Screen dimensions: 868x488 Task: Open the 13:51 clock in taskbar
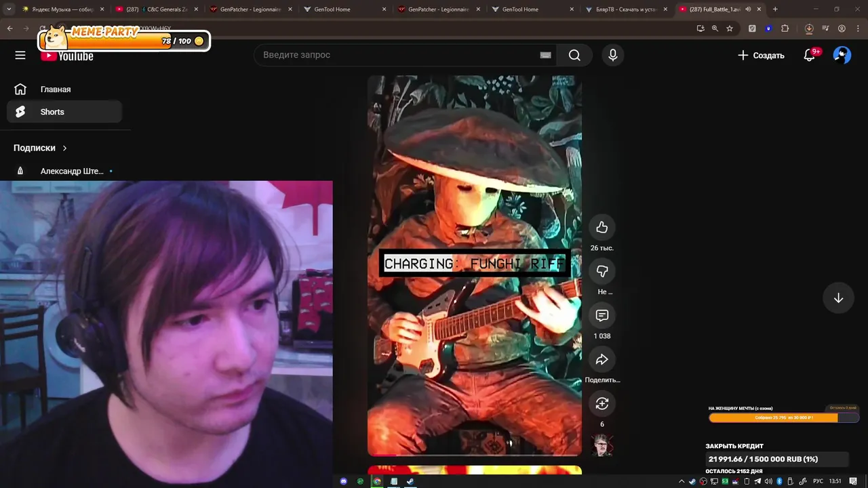(x=835, y=481)
